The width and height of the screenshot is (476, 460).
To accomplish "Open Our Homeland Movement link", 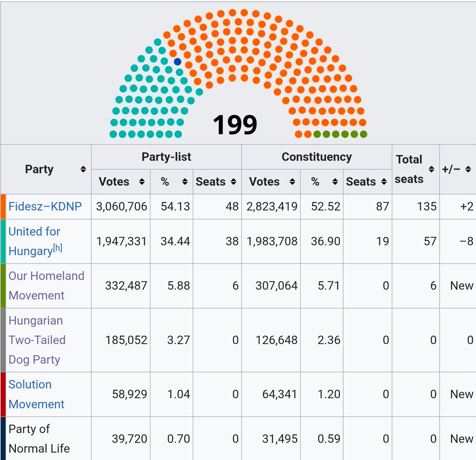I will (x=46, y=286).
